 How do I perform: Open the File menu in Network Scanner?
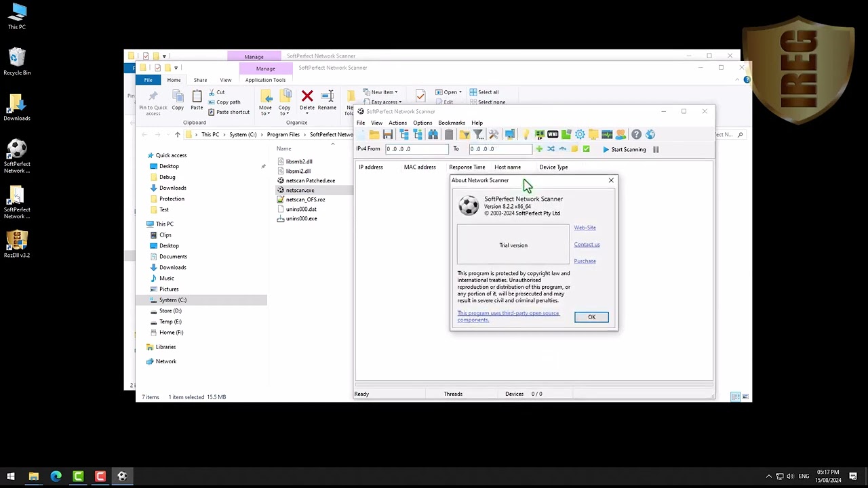(x=361, y=123)
